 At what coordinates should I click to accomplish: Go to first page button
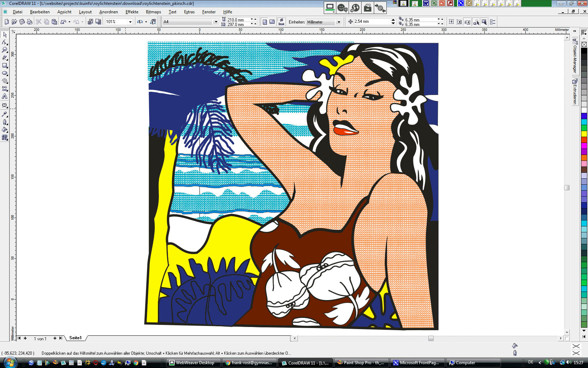coord(19,338)
